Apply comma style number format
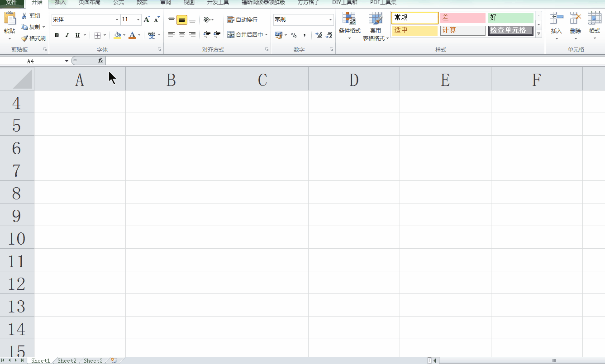605x364 pixels. [x=305, y=35]
